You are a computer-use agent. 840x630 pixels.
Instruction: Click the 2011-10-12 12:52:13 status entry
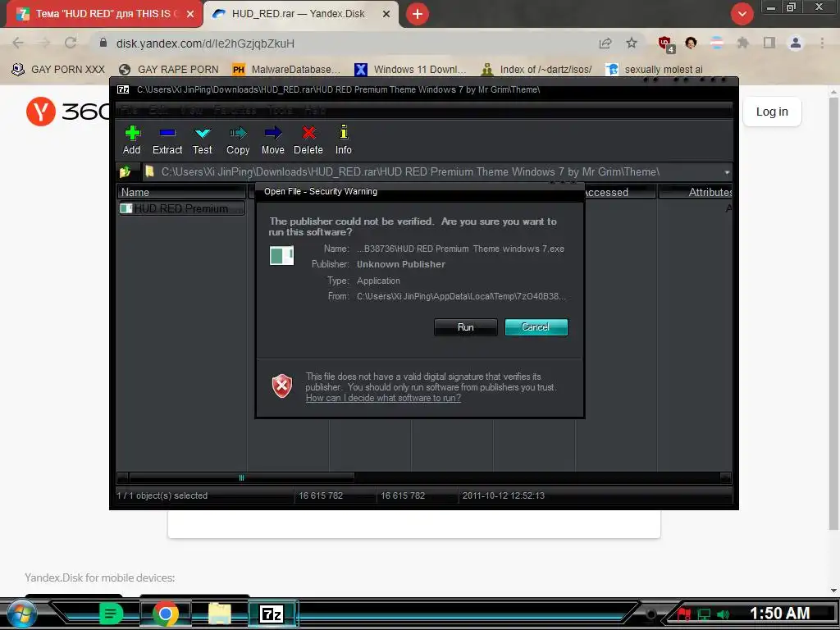[x=504, y=496]
